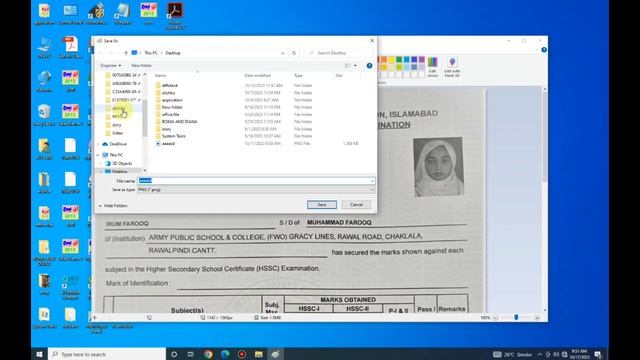Expand the 3D Objects tree node
Image resolution: width=640 pixels, height=360 pixels.
tap(101, 163)
